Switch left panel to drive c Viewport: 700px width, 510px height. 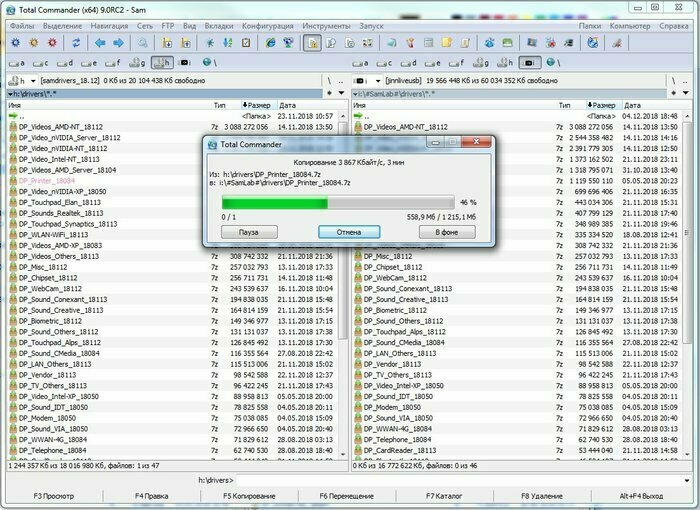41,63
